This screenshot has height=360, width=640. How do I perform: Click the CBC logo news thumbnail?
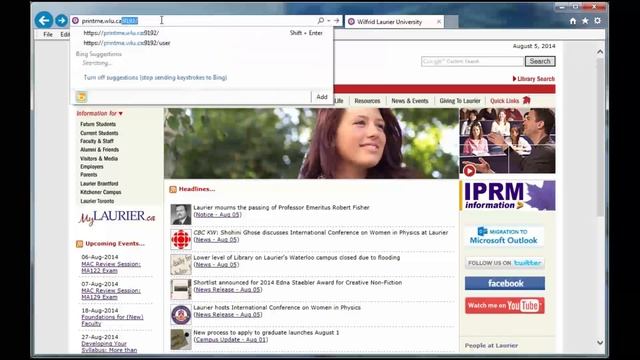coord(181,239)
